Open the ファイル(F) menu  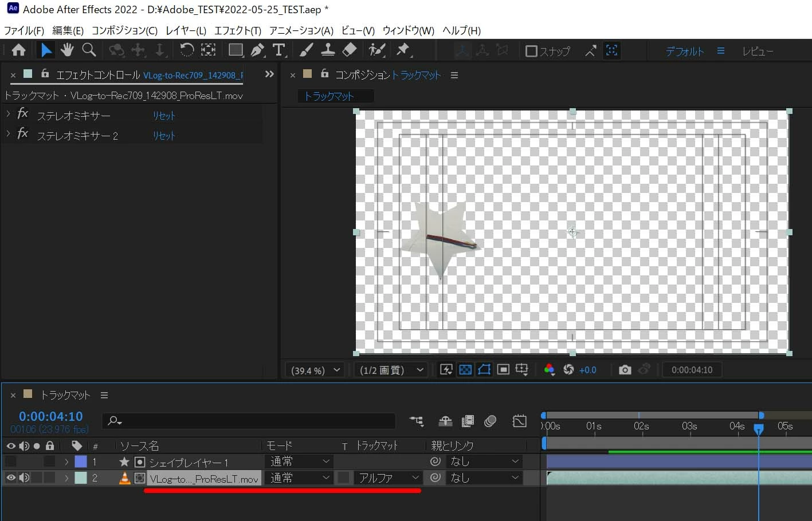click(x=23, y=30)
